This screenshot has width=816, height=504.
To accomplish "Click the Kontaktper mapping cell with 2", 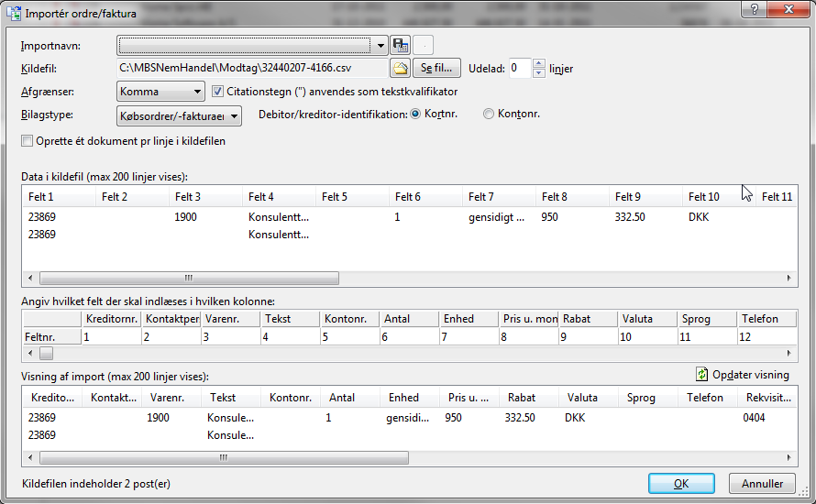I will pyautogui.click(x=171, y=337).
